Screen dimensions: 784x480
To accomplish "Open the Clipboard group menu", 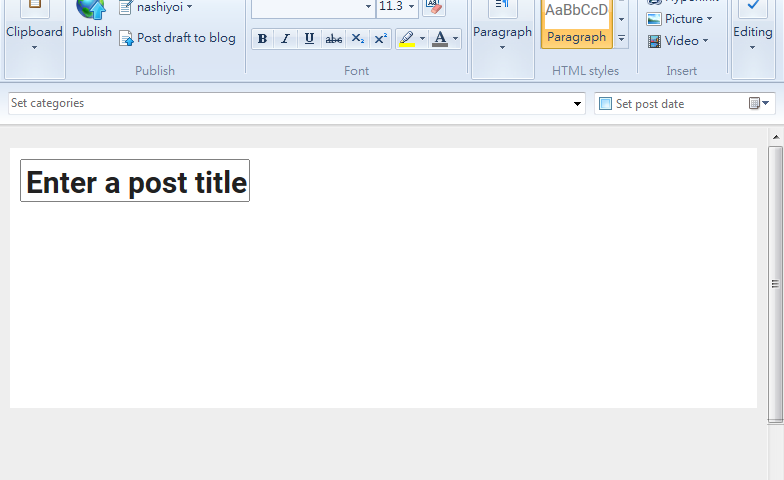I will [x=34, y=38].
